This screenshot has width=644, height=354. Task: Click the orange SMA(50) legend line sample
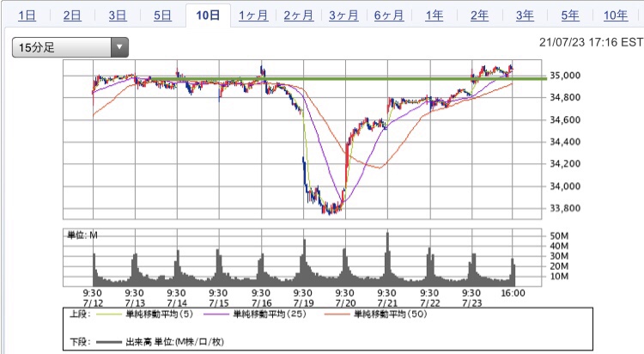(x=337, y=314)
